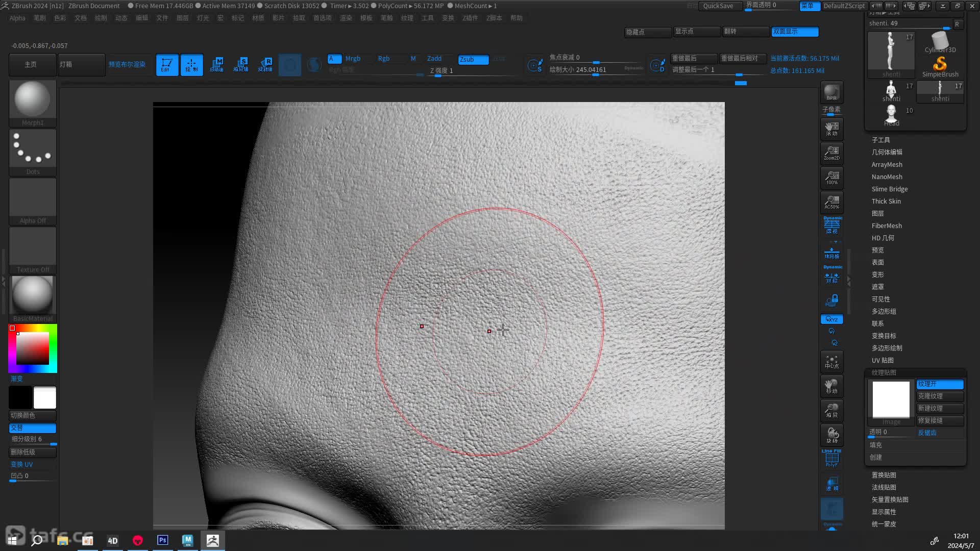This screenshot has width=980, height=551.
Task: Expand the Geometry (几何体编辑) section
Action: [x=887, y=152]
